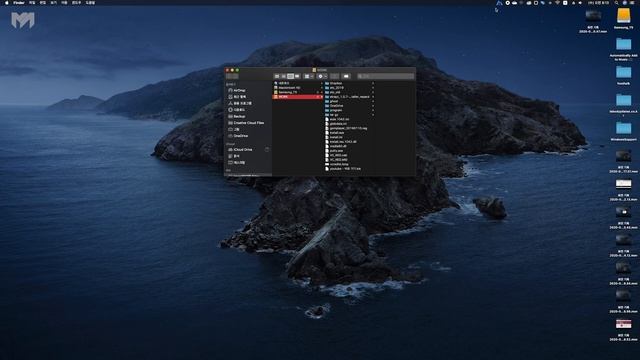Open Creative Cloud Files in sidebar
640x360 pixels.
pos(246,123)
